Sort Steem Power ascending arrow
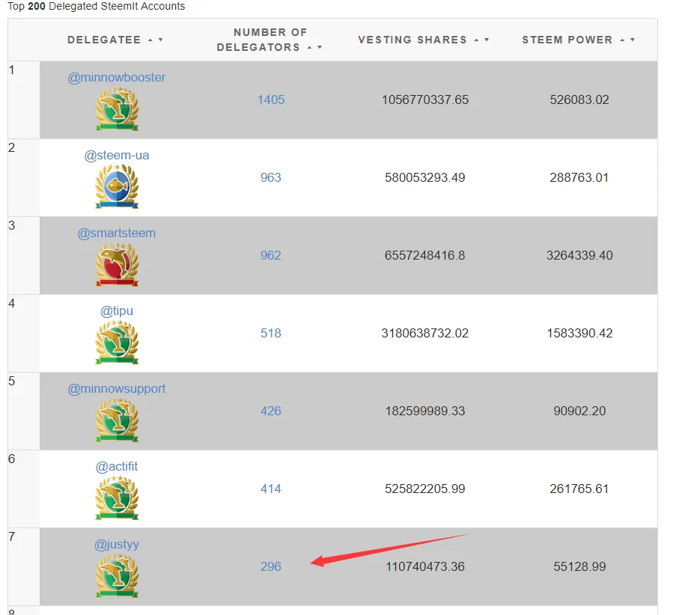Screen dimensions: 700x615 [x=622, y=40]
